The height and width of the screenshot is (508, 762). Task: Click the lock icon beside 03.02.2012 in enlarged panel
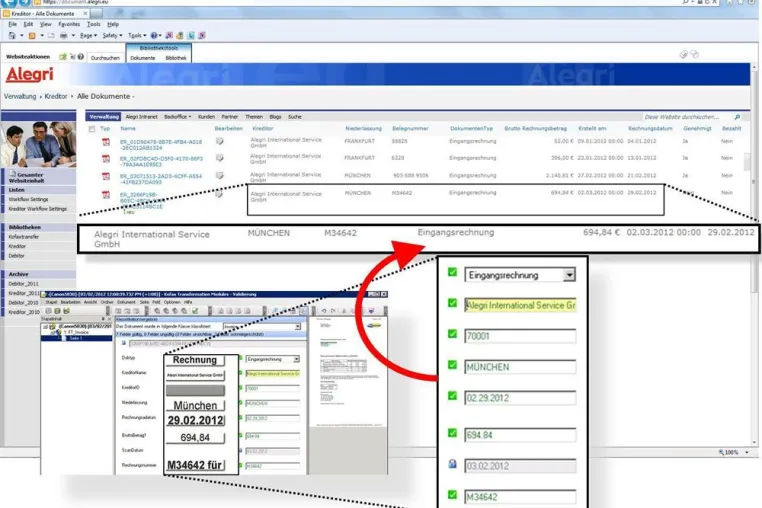point(452,464)
